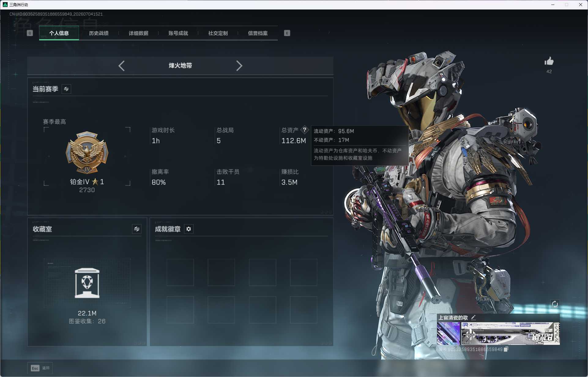Copy the player ID number icon

(506, 349)
